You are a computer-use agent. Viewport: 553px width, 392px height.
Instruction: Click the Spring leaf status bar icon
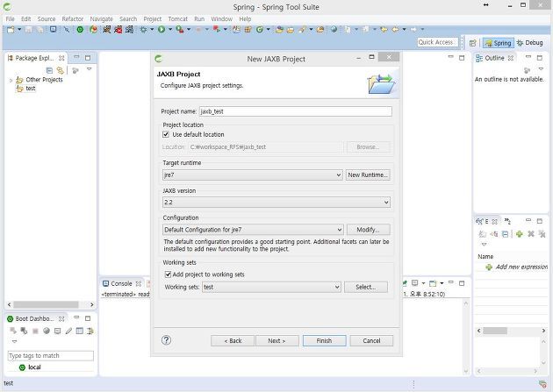click(542, 384)
